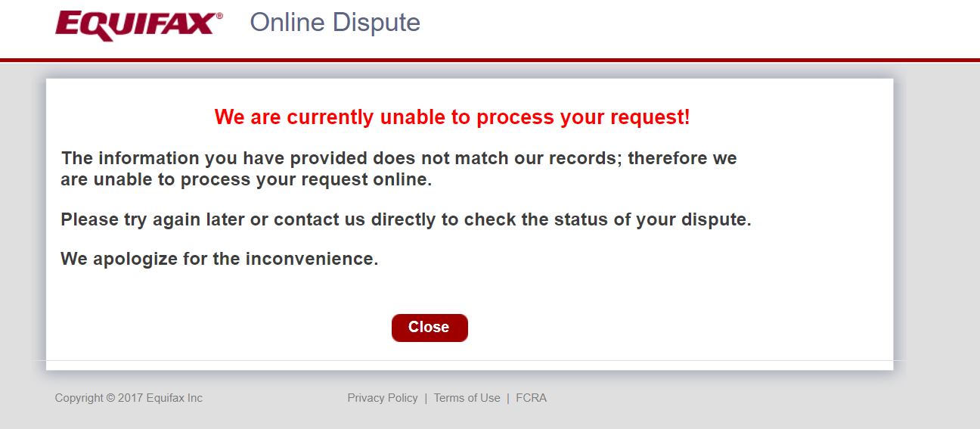Click blank header area right of Online Dispute
Viewport: 980px width, 429px height.
pos(681,26)
